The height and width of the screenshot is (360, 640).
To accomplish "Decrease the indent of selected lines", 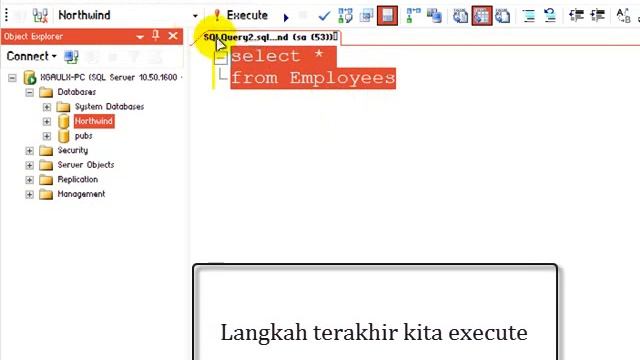I will point(576,16).
